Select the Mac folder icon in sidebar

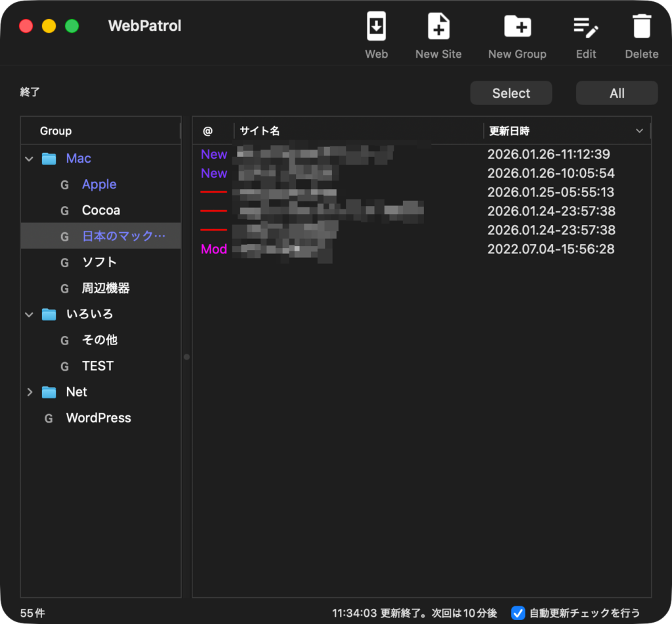[49, 159]
